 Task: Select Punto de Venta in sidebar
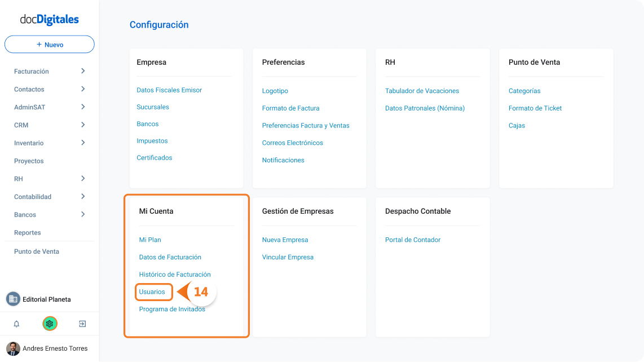pyautogui.click(x=37, y=251)
